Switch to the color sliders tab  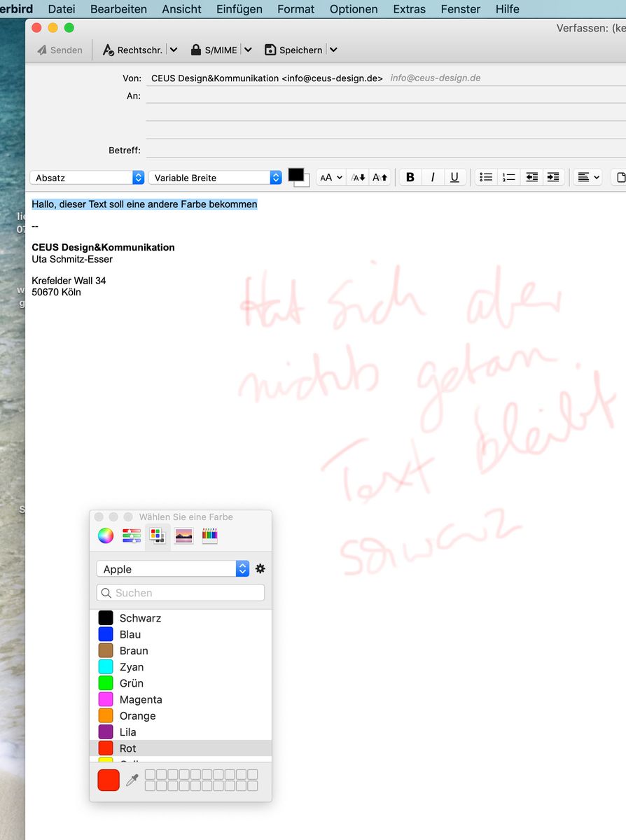pyautogui.click(x=132, y=536)
